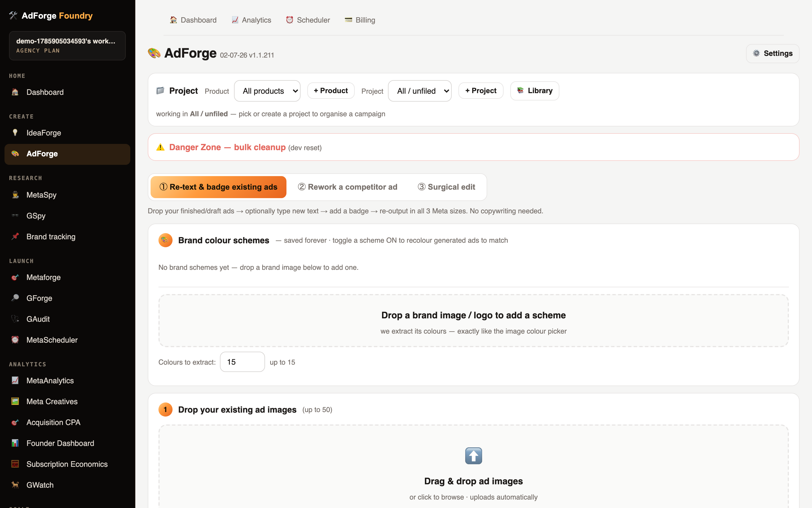Click the 'AGENCY PLAN' label
This screenshot has height=508, width=812.
pos(38,51)
